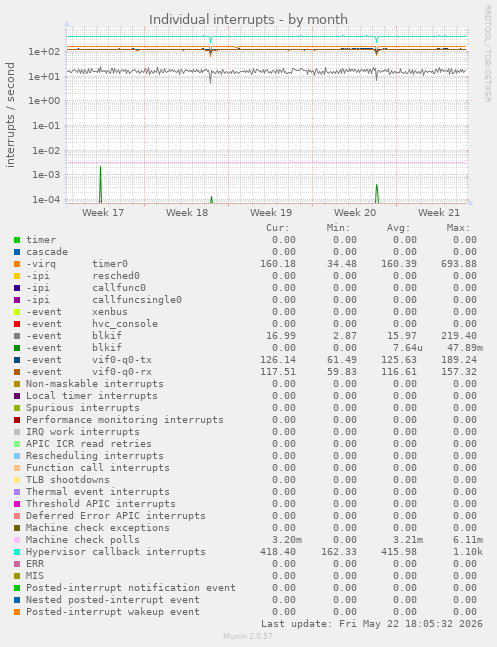Screen dimensions: 497x647
Task: Click the pink Machine check polls swatch
Action: (17, 540)
